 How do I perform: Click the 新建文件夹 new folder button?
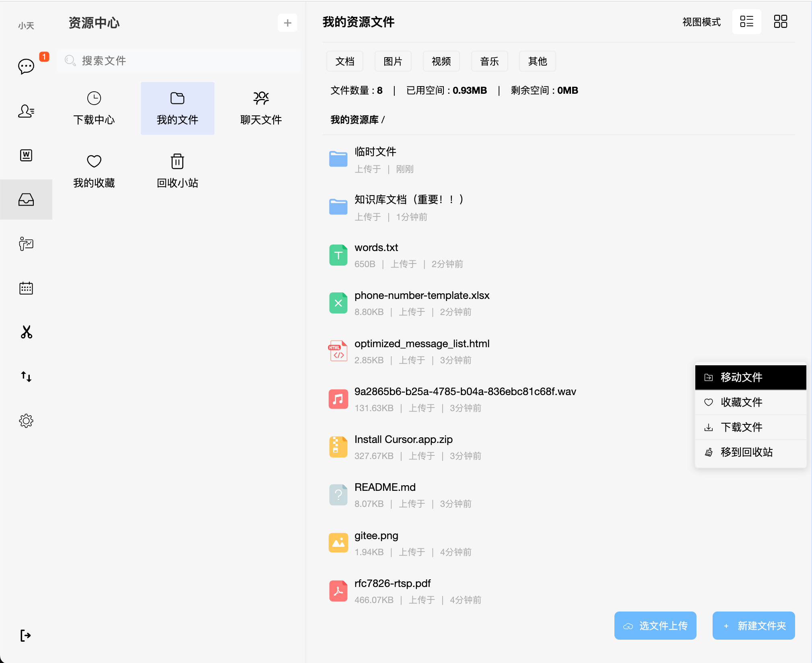click(754, 626)
